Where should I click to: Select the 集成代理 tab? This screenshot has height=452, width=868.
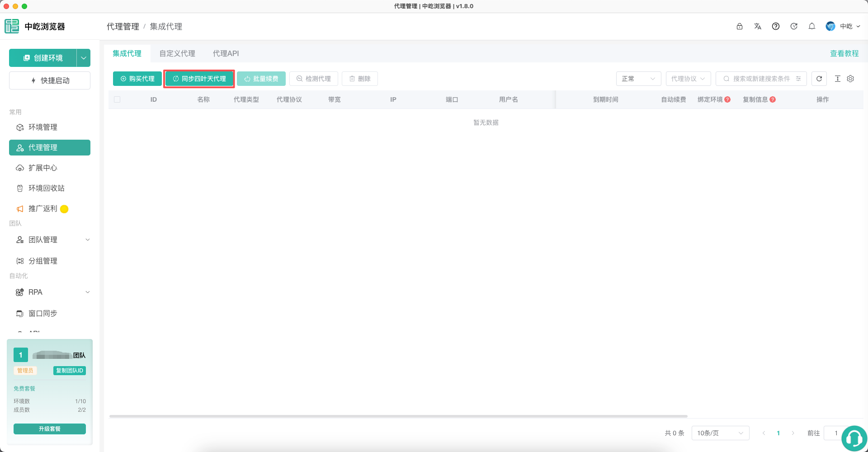[127, 53]
